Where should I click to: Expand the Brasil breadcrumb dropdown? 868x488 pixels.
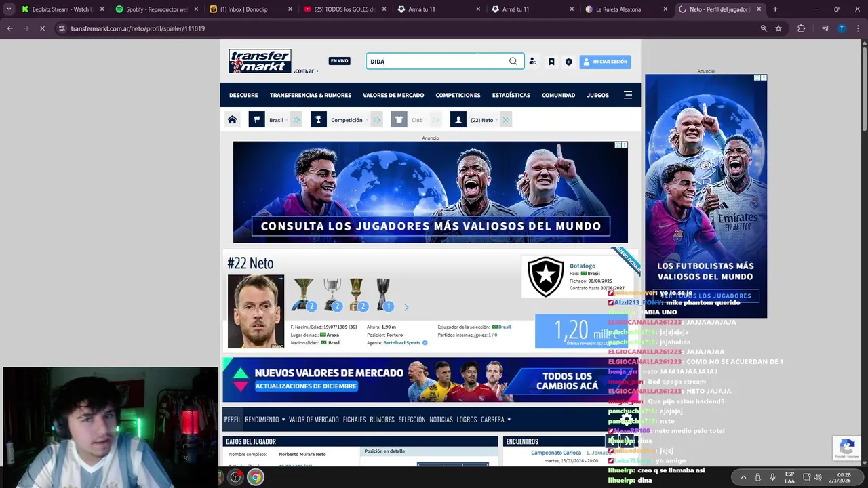point(286,121)
